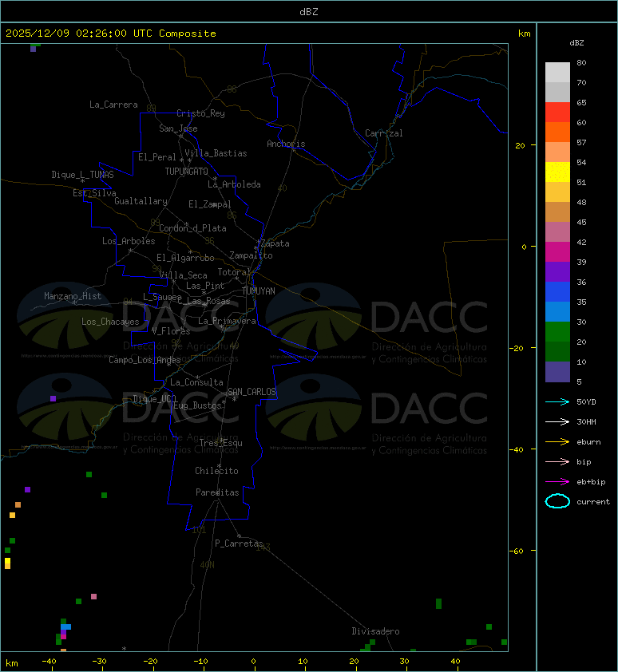This screenshot has height=672, width=618.
Task: Click the magenta eb+bip arrow icon
Action: (557, 482)
